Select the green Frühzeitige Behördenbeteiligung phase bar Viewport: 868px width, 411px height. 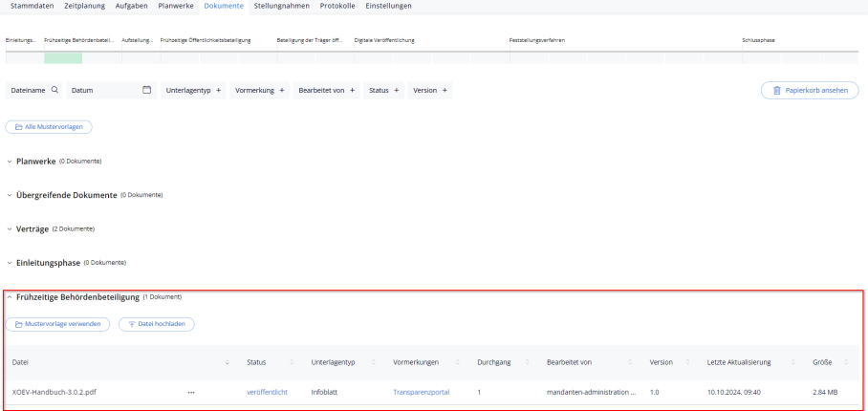pos(63,57)
